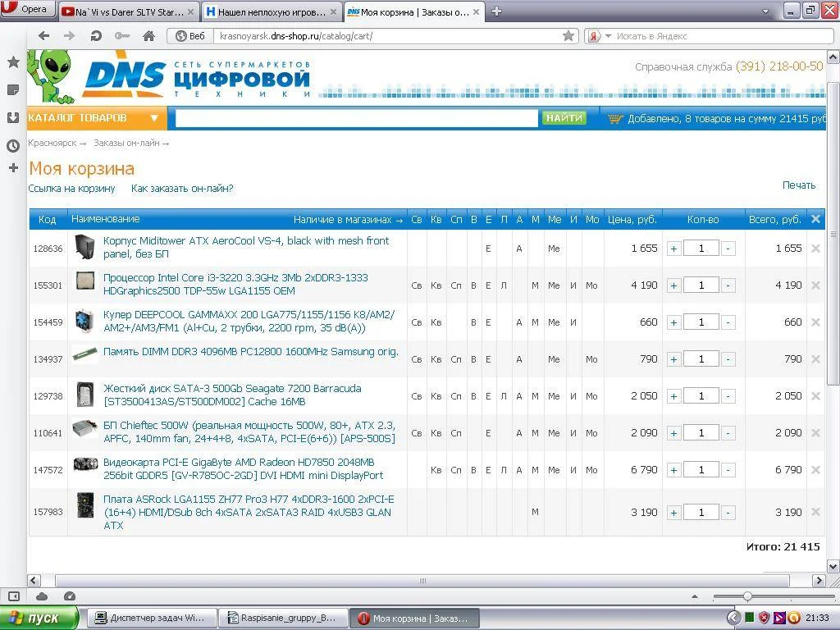Expand hidden system tray icons arrow
This screenshot has height=630, width=840.
point(733,618)
